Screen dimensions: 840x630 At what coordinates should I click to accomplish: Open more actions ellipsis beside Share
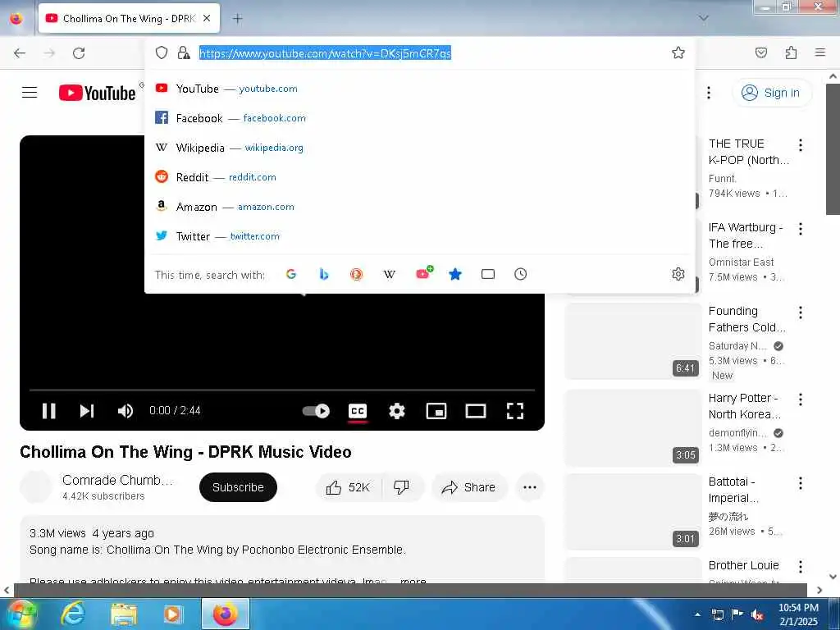530,487
